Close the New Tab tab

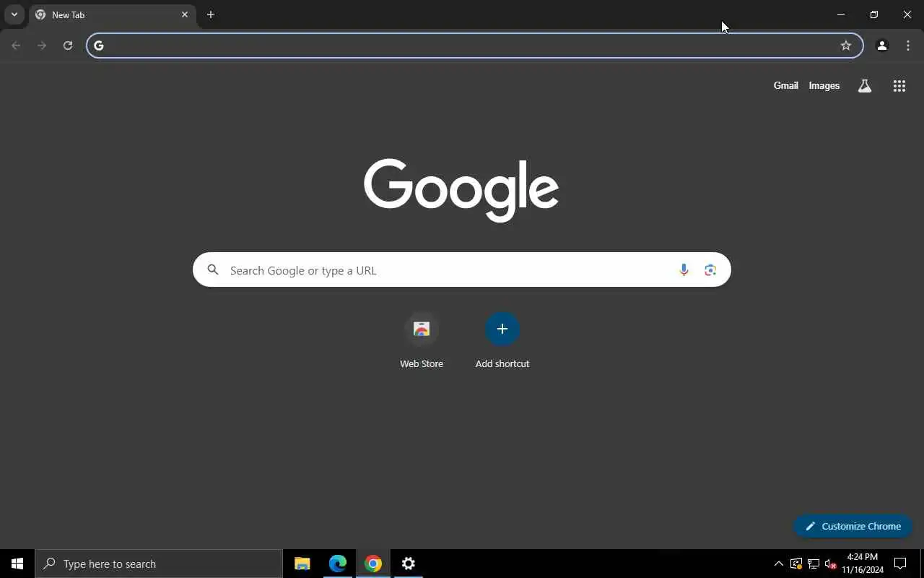[x=185, y=14]
